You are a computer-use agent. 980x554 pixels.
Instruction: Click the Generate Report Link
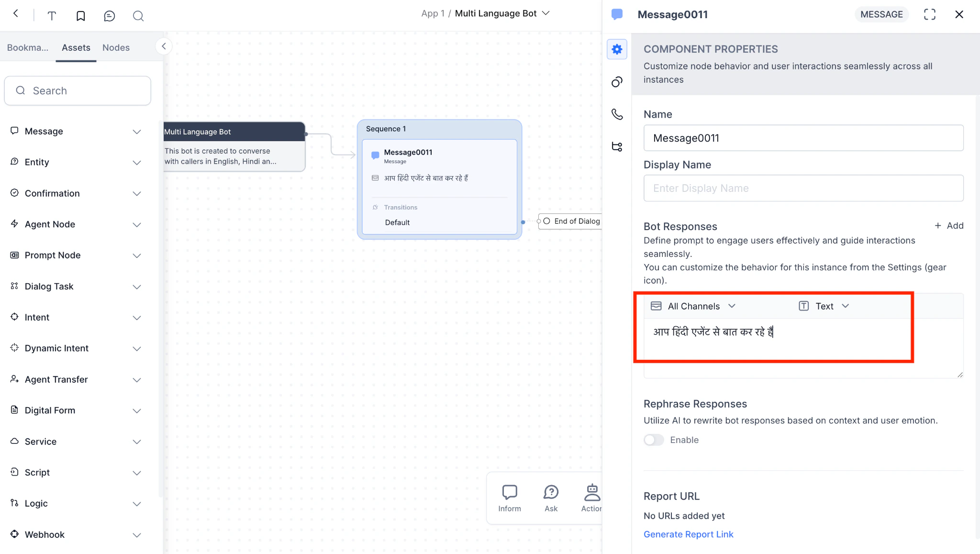tap(688, 534)
